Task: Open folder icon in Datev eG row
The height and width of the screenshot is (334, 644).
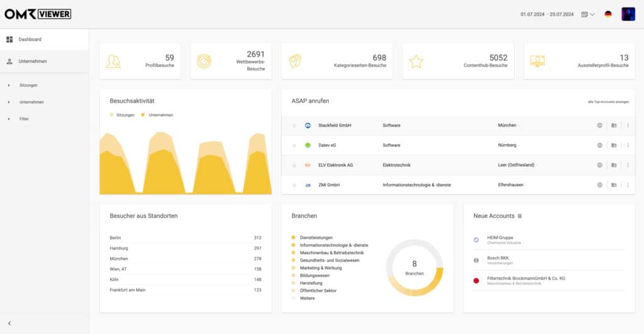Action: (614, 145)
